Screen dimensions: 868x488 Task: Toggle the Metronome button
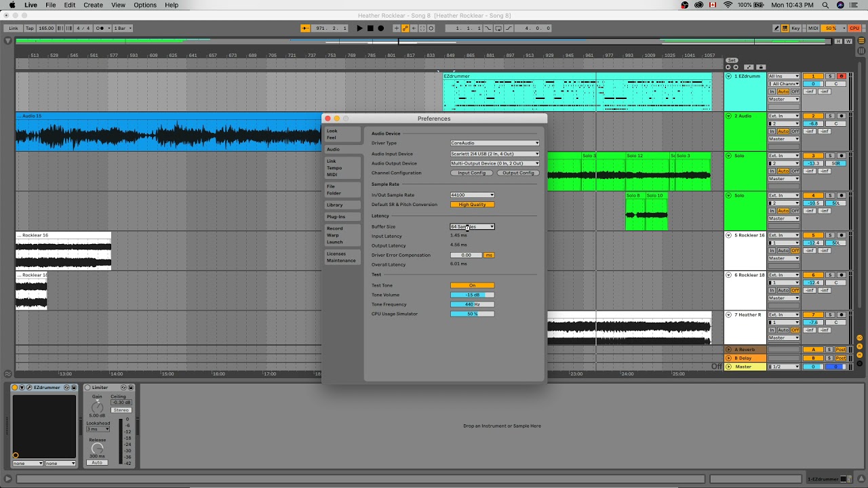point(102,28)
